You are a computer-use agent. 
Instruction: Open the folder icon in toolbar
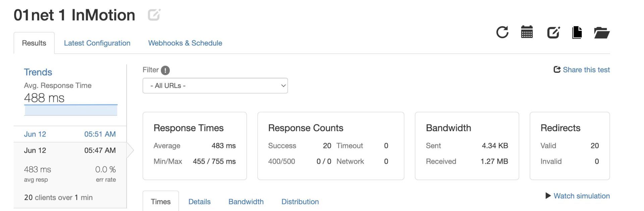602,33
